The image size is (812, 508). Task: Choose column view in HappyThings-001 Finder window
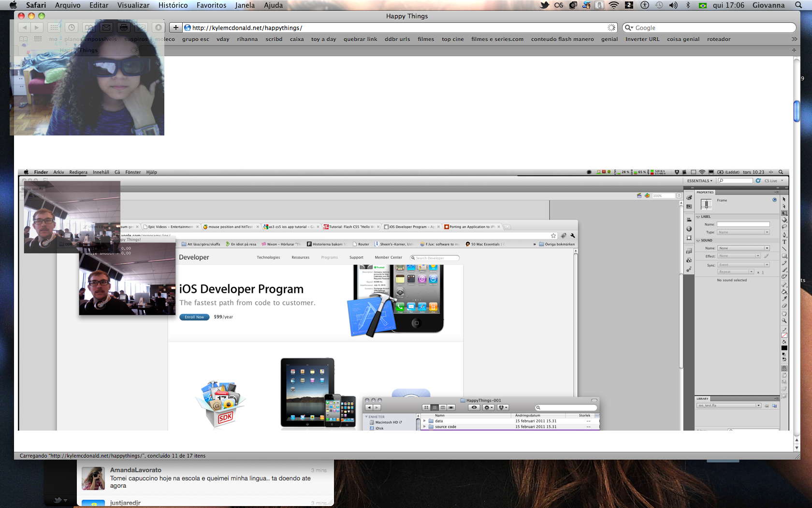pyautogui.click(x=443, y=407)
